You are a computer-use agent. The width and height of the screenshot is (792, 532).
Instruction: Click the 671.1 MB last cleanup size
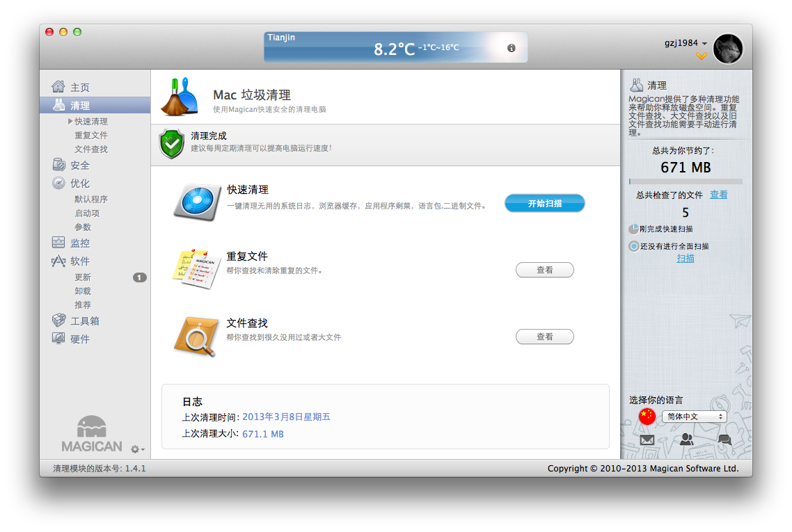(x=263, y=434)
